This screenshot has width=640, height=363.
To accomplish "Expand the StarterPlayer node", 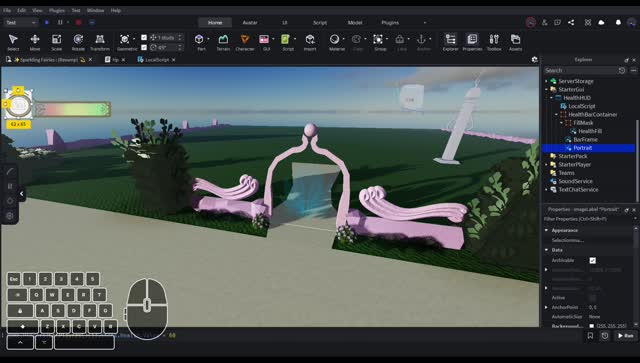I will (546, 165).
